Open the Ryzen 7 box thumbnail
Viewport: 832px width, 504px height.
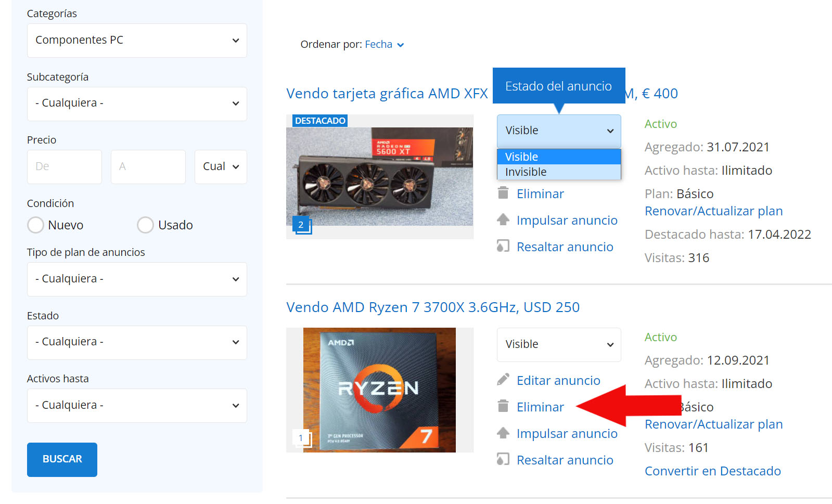(380, 390)
